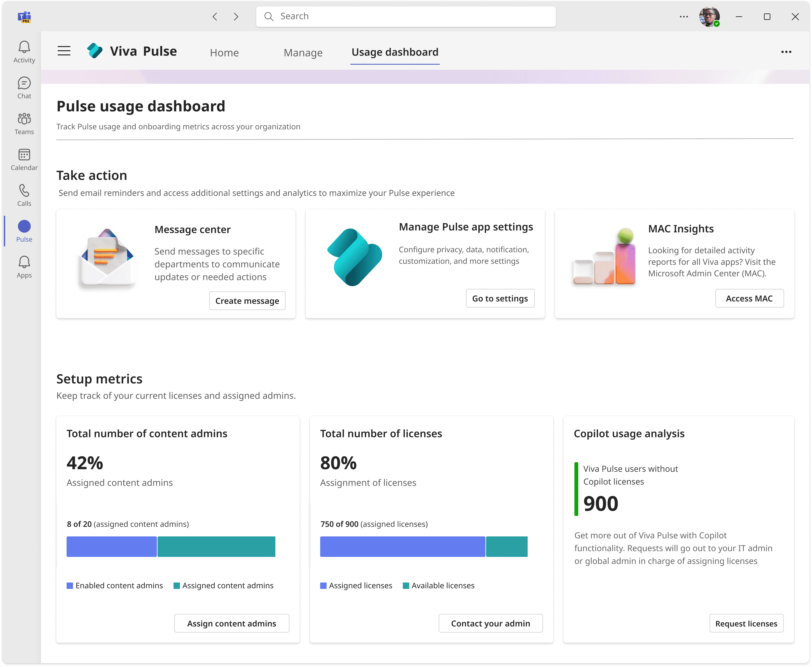Open the Viva Pulse more options ellipsis
Viewport: 812px width, 667px height.
pos(786,52)
